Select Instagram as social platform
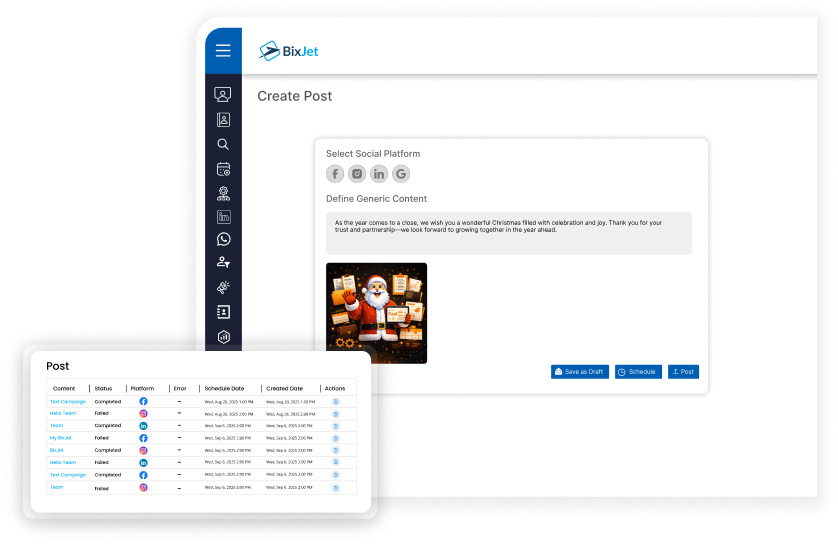838x547 pixels. point(357,174)
